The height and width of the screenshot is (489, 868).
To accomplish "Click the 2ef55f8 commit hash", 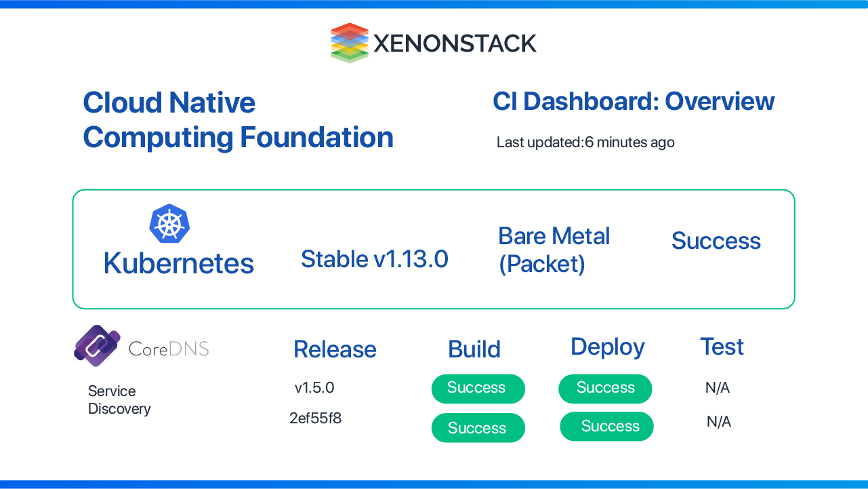I will coord(315,418).
